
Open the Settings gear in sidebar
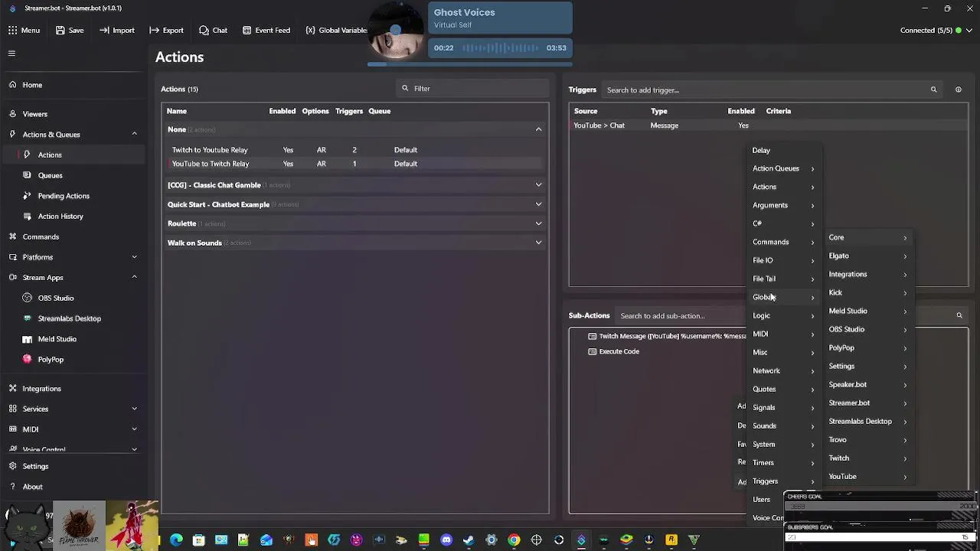click(12, 466)
